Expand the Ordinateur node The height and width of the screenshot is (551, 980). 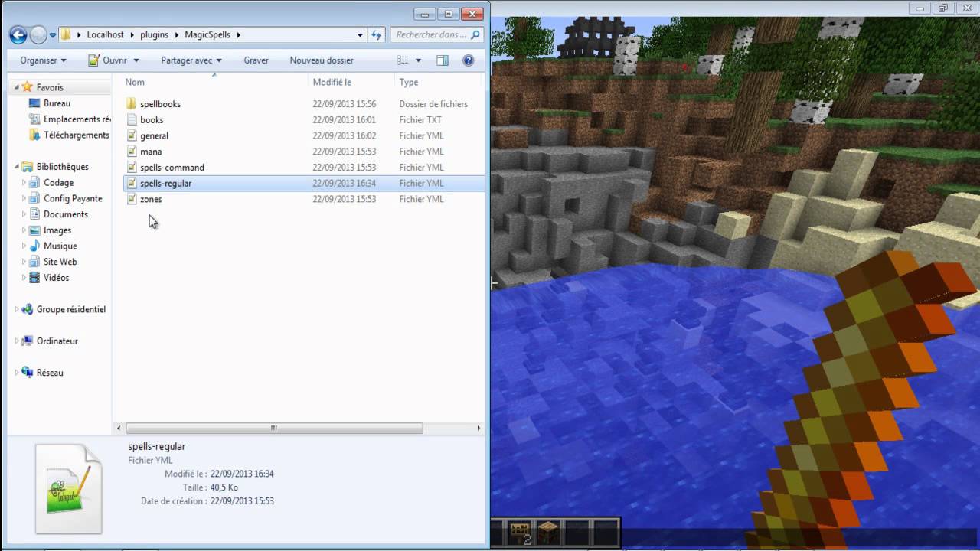tap(16, 341)
